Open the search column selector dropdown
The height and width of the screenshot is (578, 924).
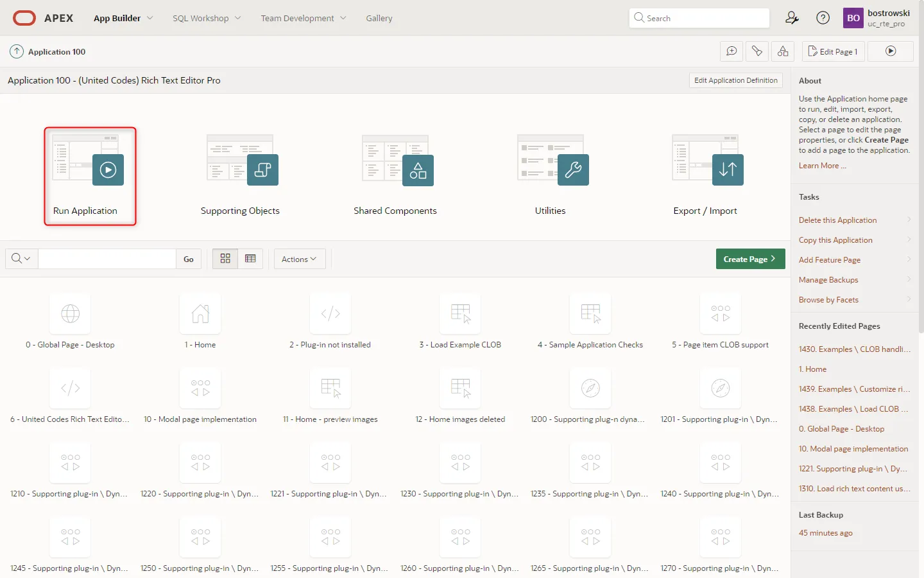pos(21,259)
